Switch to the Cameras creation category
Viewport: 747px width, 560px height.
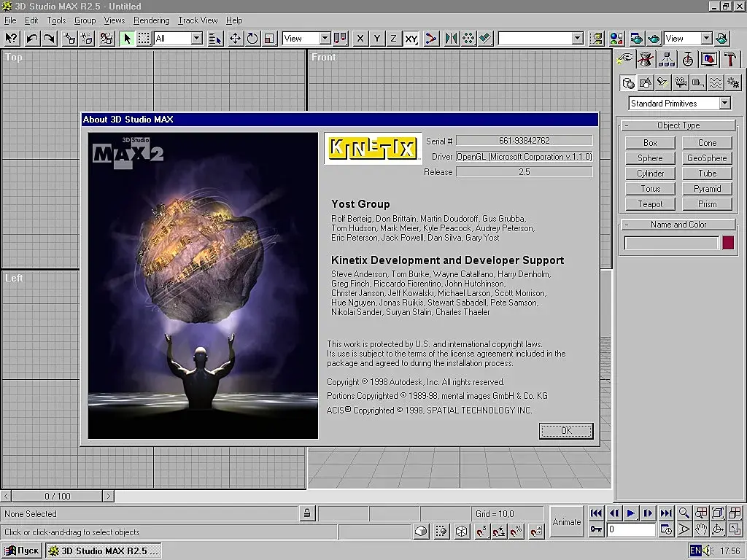coord(680,82)
